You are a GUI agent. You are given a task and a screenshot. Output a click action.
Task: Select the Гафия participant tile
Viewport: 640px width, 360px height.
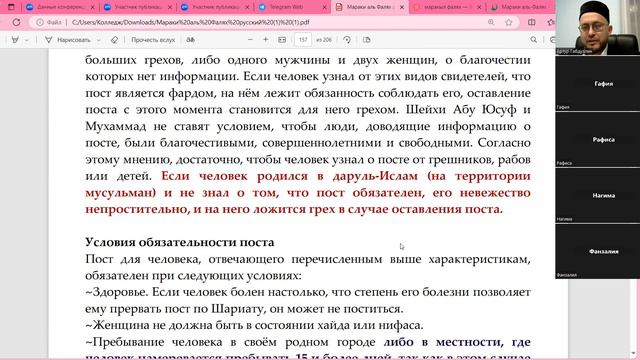[597, 83]
